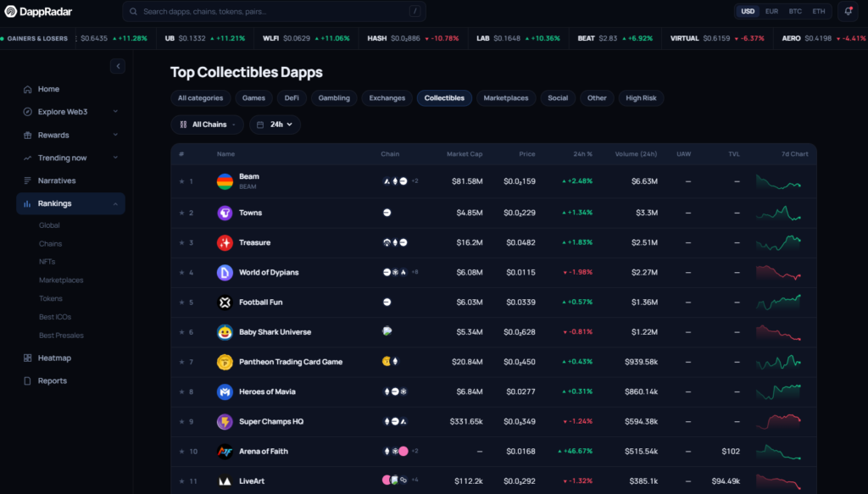This screenshot has height=494, width=868.
Task: Click the Narratives icon
Action: pyautogui.click(x=27, y=180)
